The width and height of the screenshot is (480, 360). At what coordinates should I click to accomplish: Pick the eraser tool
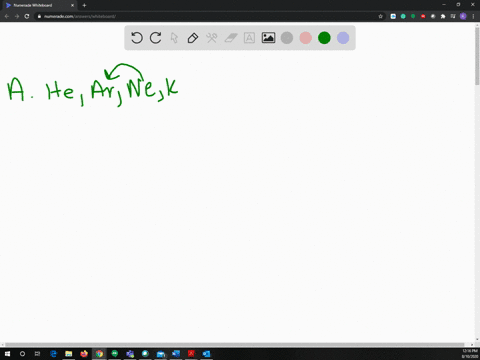231,38
